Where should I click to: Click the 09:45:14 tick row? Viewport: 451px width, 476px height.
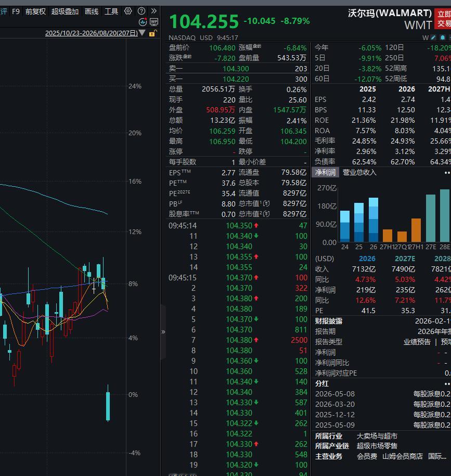[x=238, y=226]
